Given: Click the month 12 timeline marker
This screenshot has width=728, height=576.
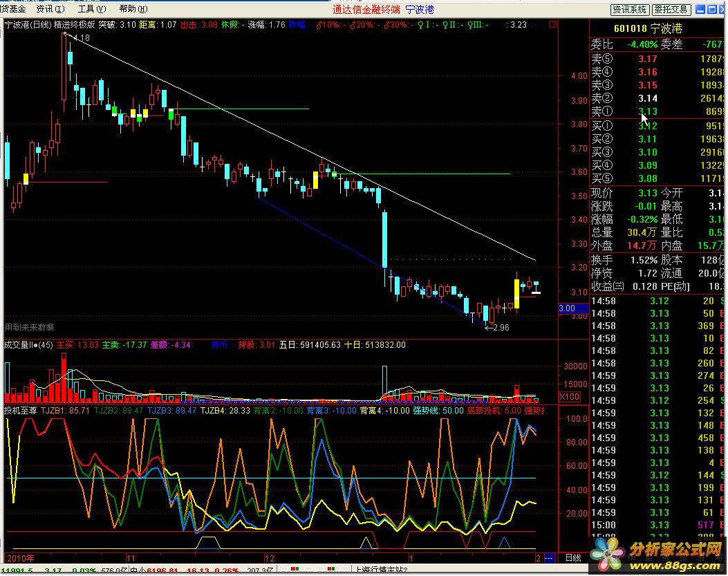Looking at the screenshot, I should [270, 558].
